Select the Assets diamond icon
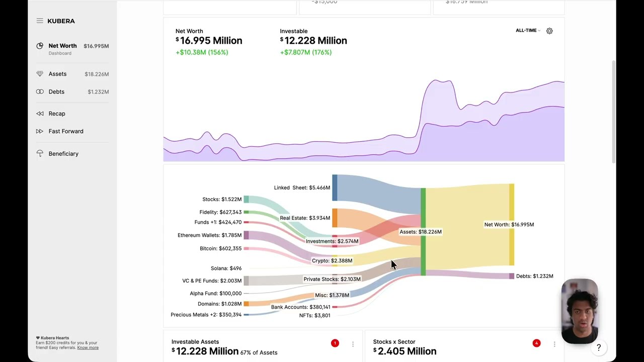This screenshot has width=644, height=362. pyautogui.click(x=40, y=74)
